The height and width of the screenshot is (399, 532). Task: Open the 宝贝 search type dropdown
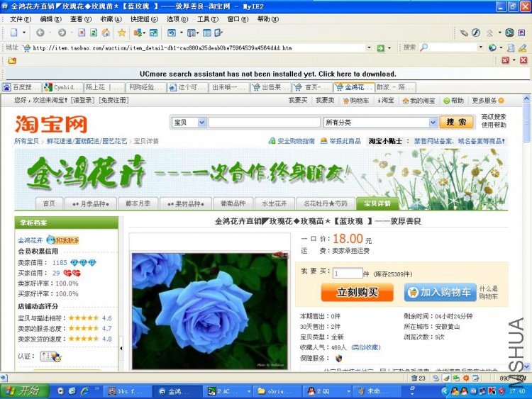click(x=202, y=123)
